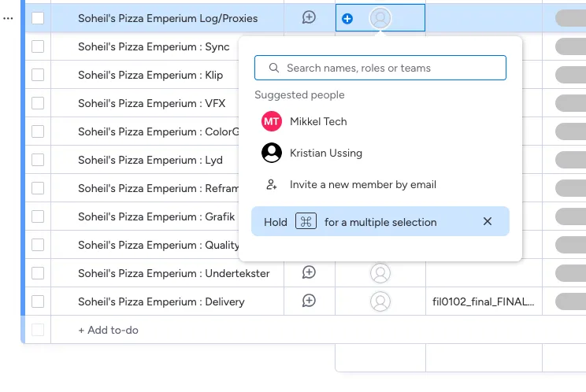Screen dimensions: 586x392
Task: Toggle checkbox for VFX row
Action: (x=38, y=103)
